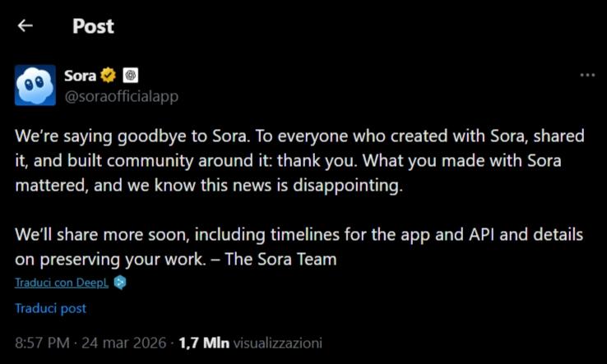
Task: Click the 8:57 PM timestamp
Action: click(42, 342)
